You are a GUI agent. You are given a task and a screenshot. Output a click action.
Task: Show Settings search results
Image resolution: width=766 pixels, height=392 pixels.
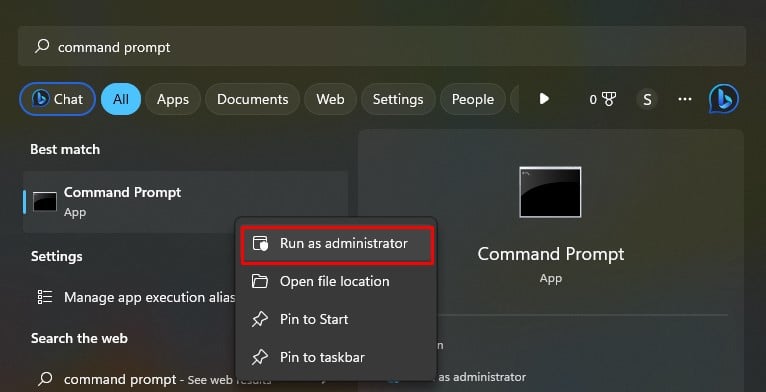pyautogui.click(x=398, y=99)
